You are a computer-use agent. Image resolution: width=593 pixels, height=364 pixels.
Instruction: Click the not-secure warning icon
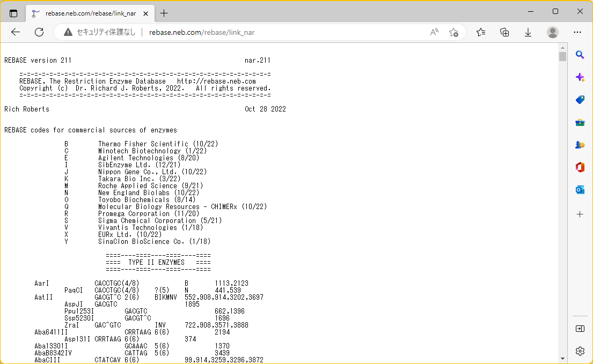click(68, 33)
